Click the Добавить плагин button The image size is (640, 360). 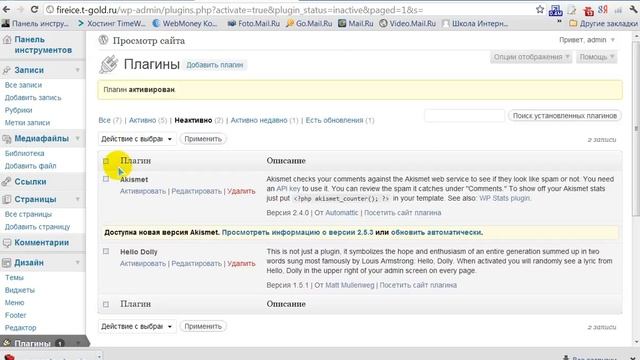pos(215,65)
